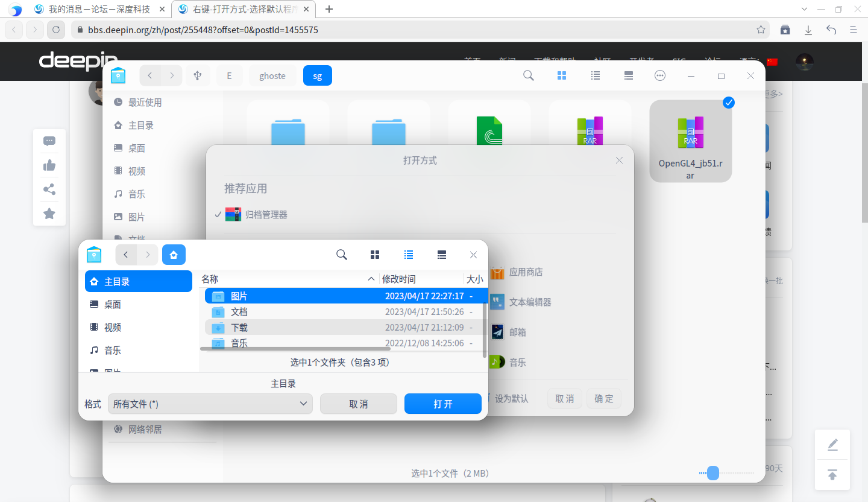This screenshot has height=502, width=868.
Task: Switch file manager to icon grid view
Action: [x=562, y=75]
